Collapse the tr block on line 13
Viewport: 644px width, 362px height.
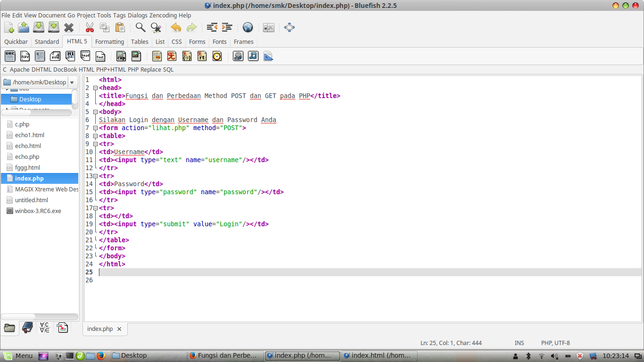click(95, 176)
